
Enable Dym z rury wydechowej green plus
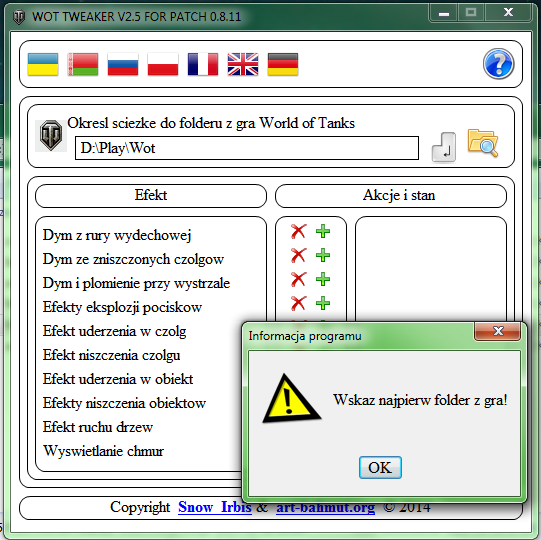tap(323, 232)
